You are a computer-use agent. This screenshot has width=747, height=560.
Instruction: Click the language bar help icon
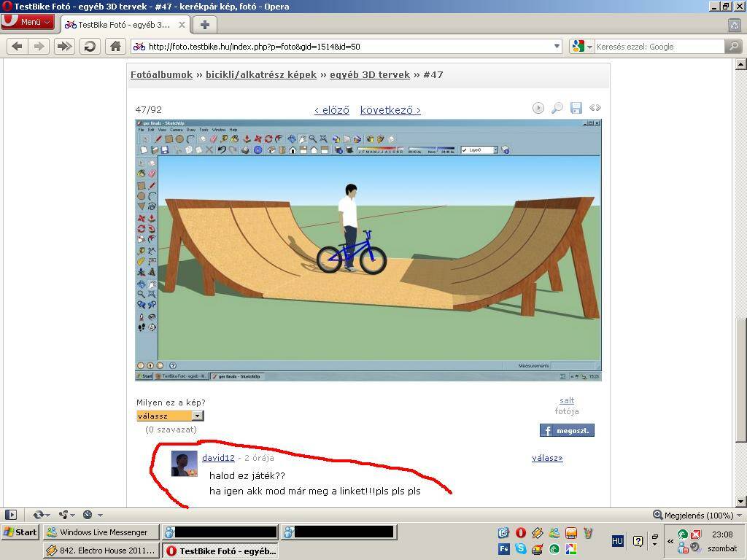(638, 541)
